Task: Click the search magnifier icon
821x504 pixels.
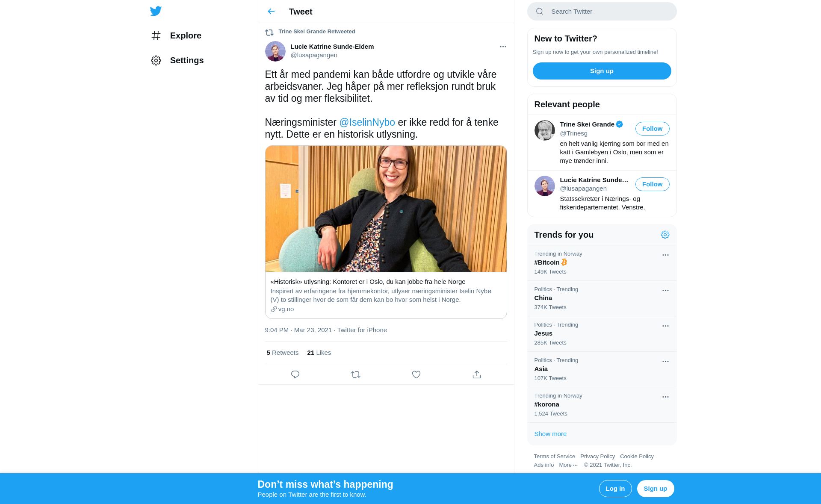Action: (x=540, y=12)
